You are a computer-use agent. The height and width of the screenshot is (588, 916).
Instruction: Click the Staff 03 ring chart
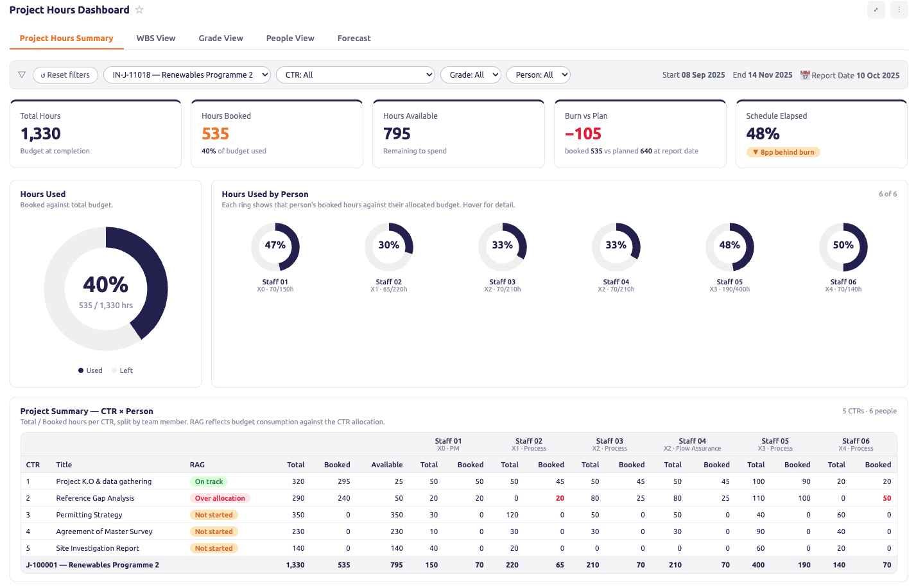coord(503,247)
